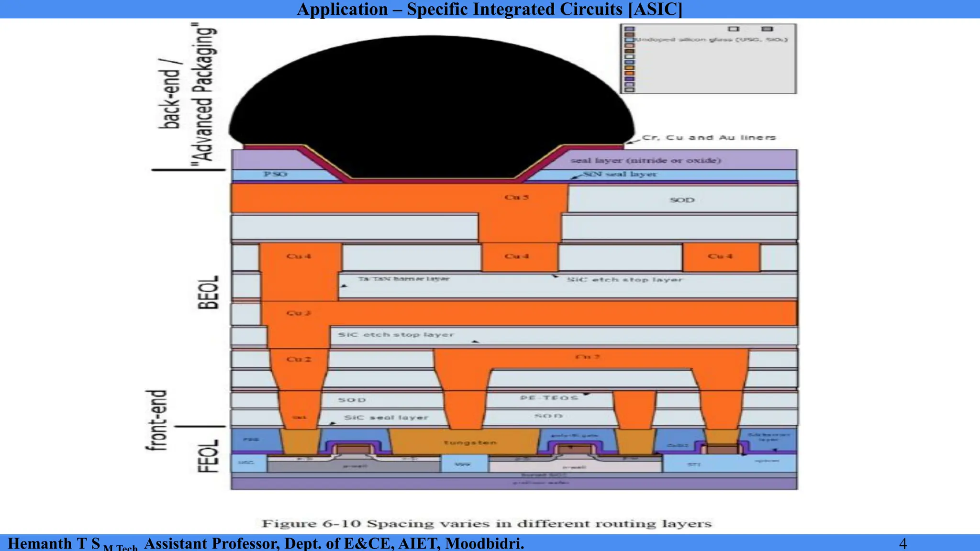Click the deep purple legend swatch
Image resolution: width=980 pixels, height=551 pixels.
tap(630, 79)
